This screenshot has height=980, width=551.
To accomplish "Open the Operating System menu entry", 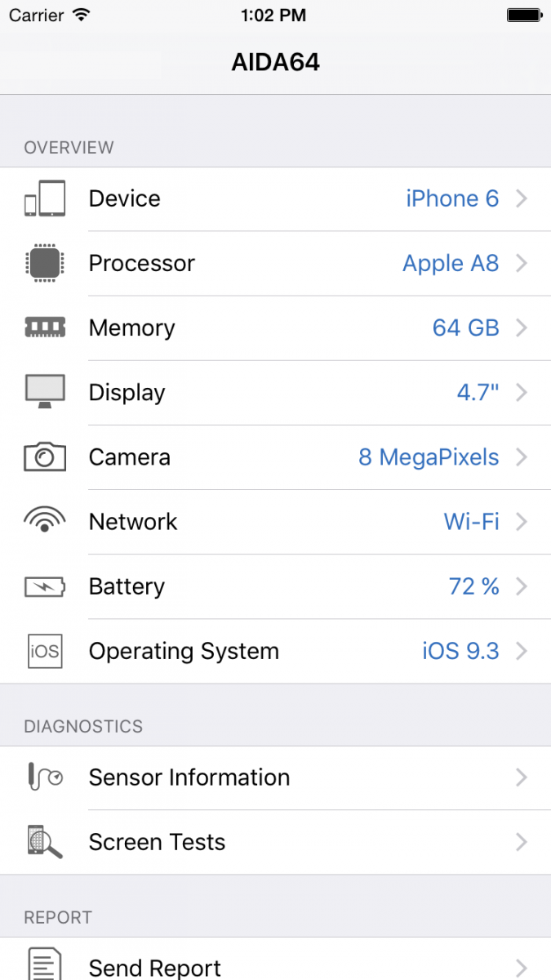I will point(184,651).
